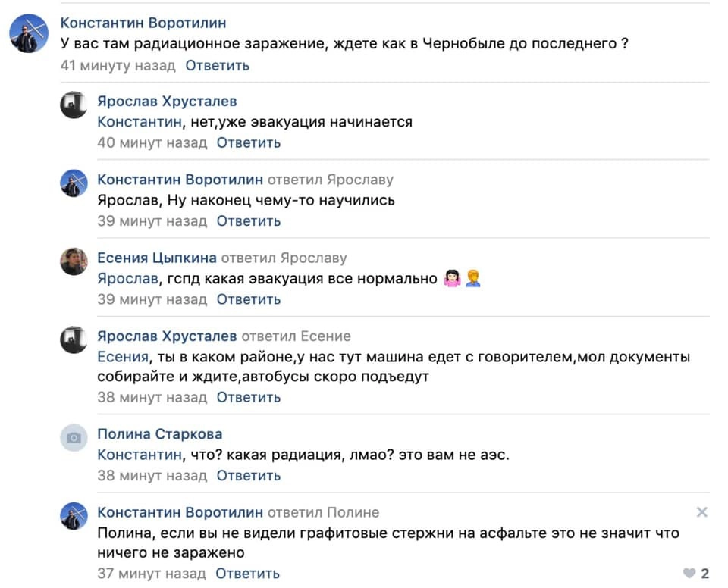Click the '37 минут назад' timestamp
This screenshot has width=728, height=588.
[x=152, y=574]
